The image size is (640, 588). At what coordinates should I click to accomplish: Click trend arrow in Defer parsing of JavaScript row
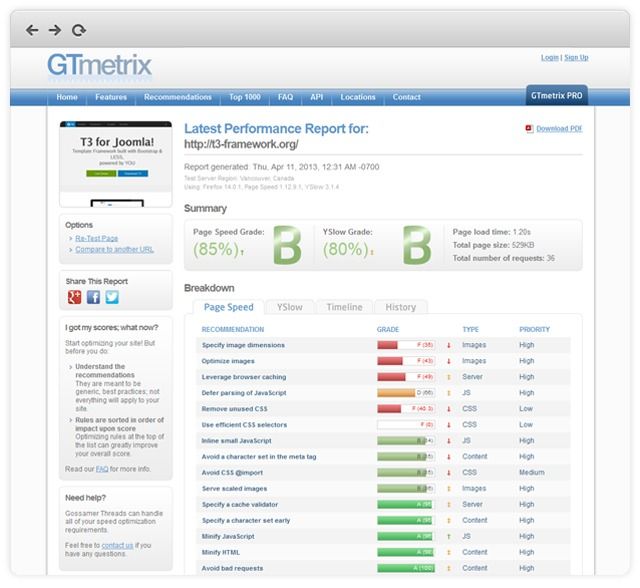pyautogui.click(x=449, y=393)
